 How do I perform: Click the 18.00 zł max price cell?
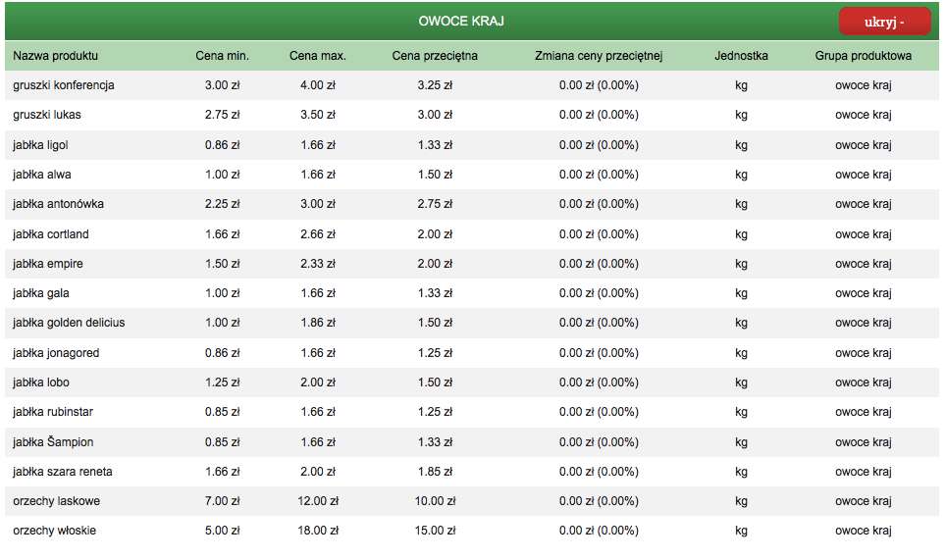point(318,531)
